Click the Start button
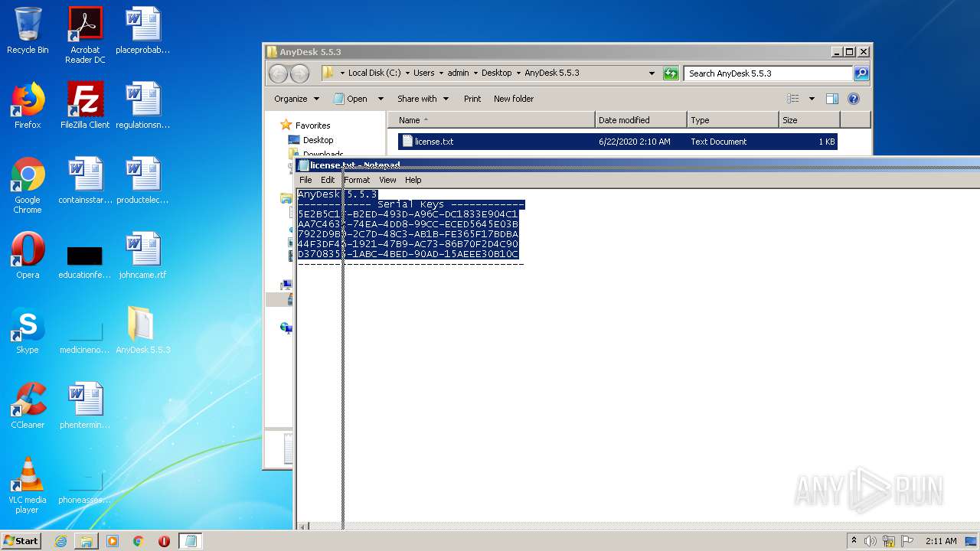Screen dimensions: 980x551 tap(21, 541)
